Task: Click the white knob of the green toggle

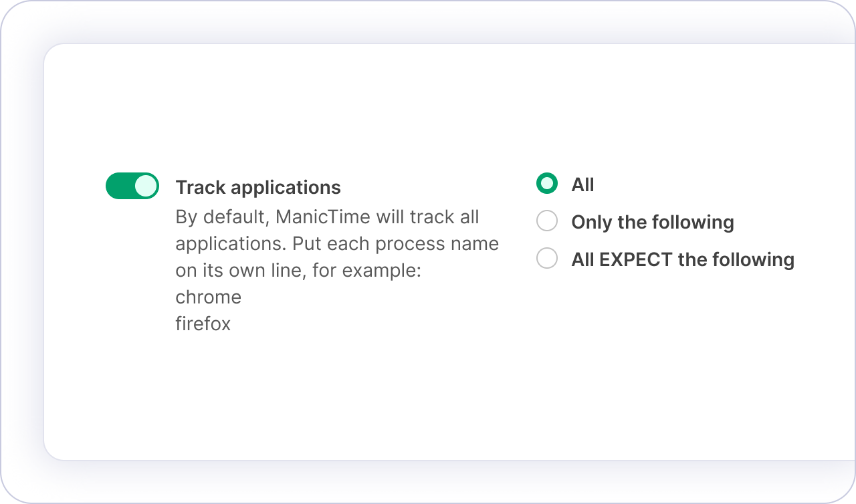Action: pyautogui.click(x=146, y=186)
